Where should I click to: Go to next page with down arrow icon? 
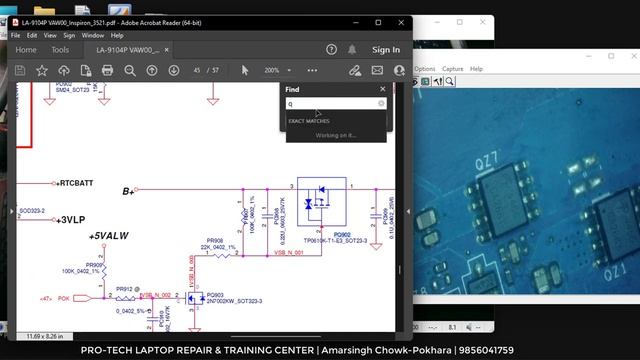pos(174,70)
